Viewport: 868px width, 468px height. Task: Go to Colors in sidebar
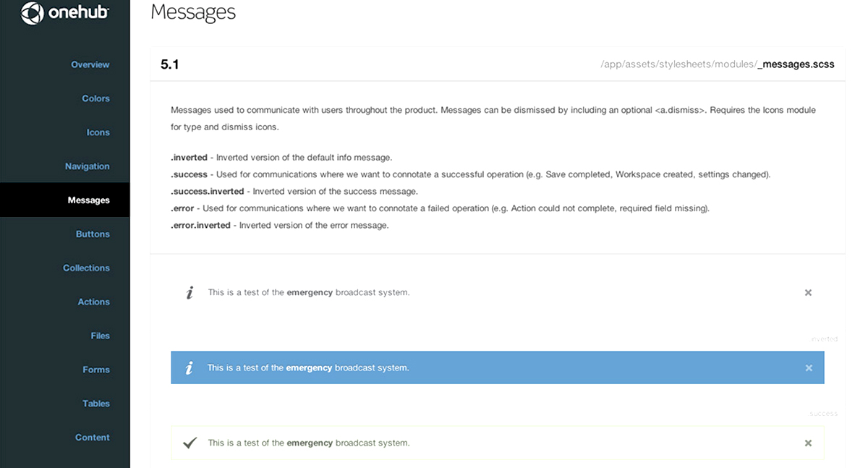[95, 98]
